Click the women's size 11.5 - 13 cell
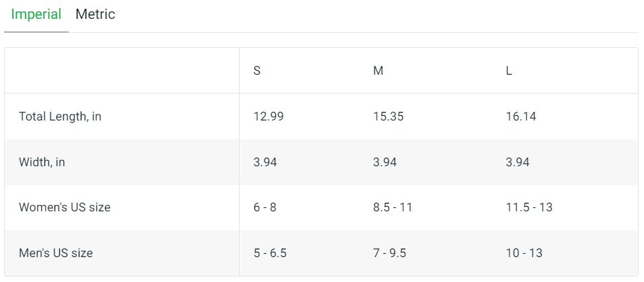This screenshot has height=282, width=644. tap(529, 207)
